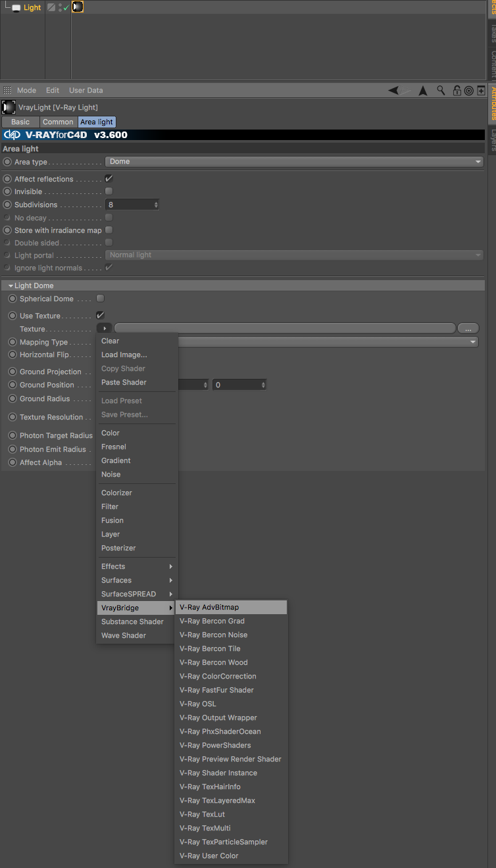The height and width of the screenshot is (868, 496).
Task: Open the Area type dropdown showing Dome
Action: click(294, 162)
